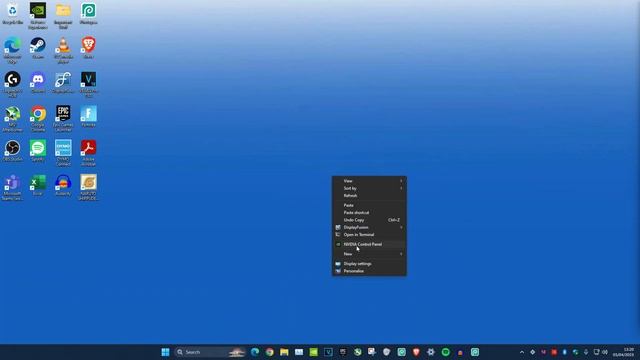Open the Settings gear on the taskbar
Screen dimensions: 640x360
431,352
